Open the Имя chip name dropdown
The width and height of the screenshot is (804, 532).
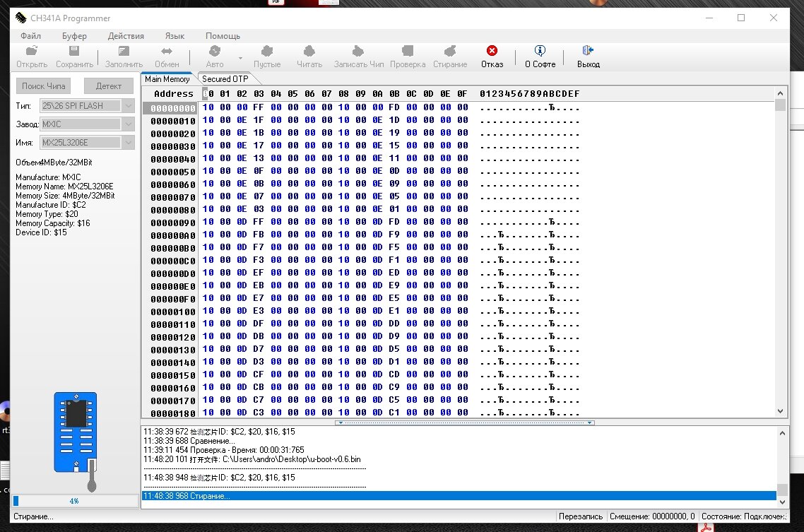(128, 143)
